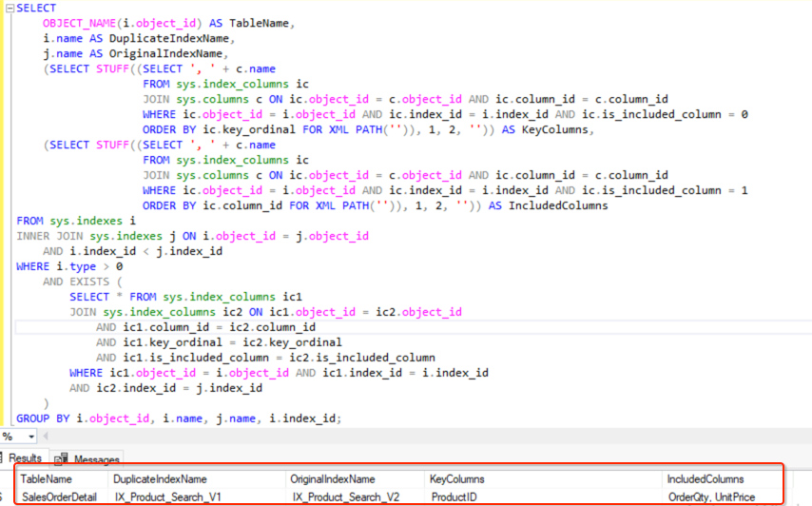The image size is (812, 506).
Task: Click 'ORDER BY ic.key_ordinal' text
Action: click(219, 129)
